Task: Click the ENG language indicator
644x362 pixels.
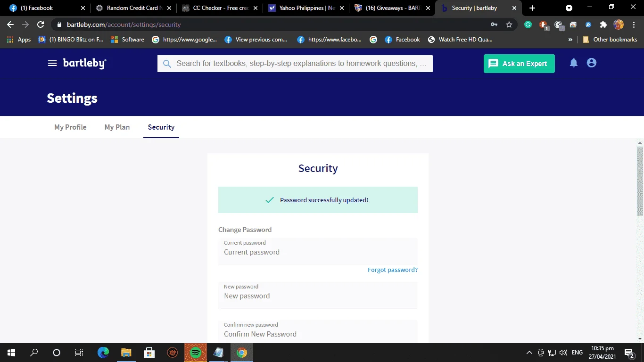Action: click(x=577, y=353)
